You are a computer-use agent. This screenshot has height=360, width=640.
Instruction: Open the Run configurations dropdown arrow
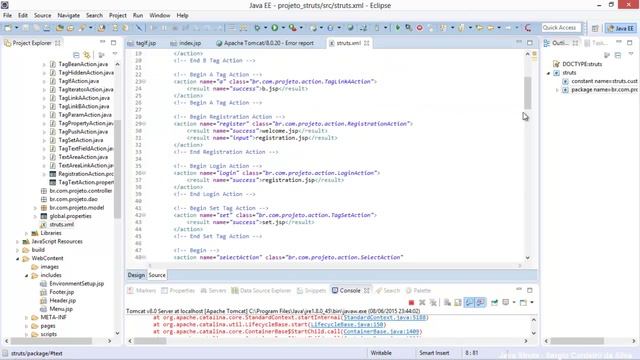(x=283, y=28)
